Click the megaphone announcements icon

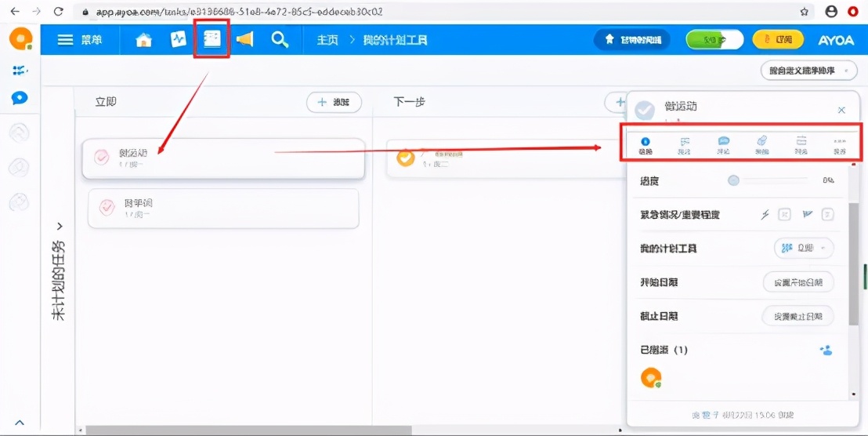coord(244,39)
